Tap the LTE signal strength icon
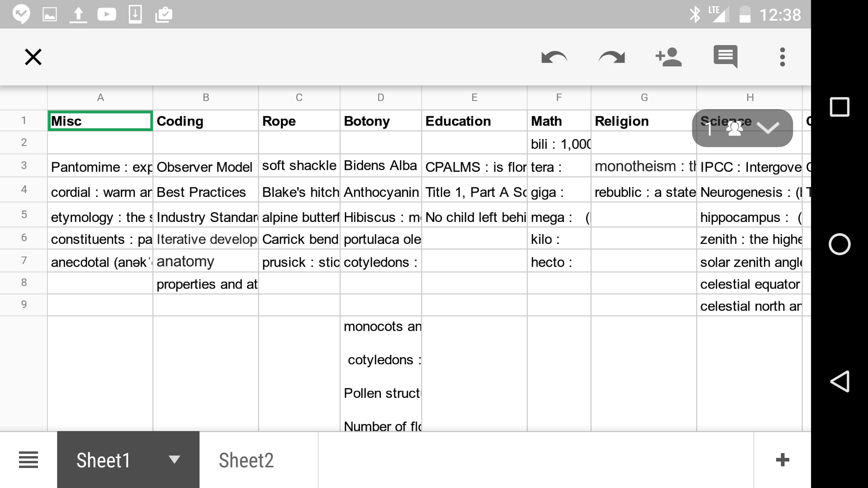Viewport: 868px width, 488px height. point(718,15)
